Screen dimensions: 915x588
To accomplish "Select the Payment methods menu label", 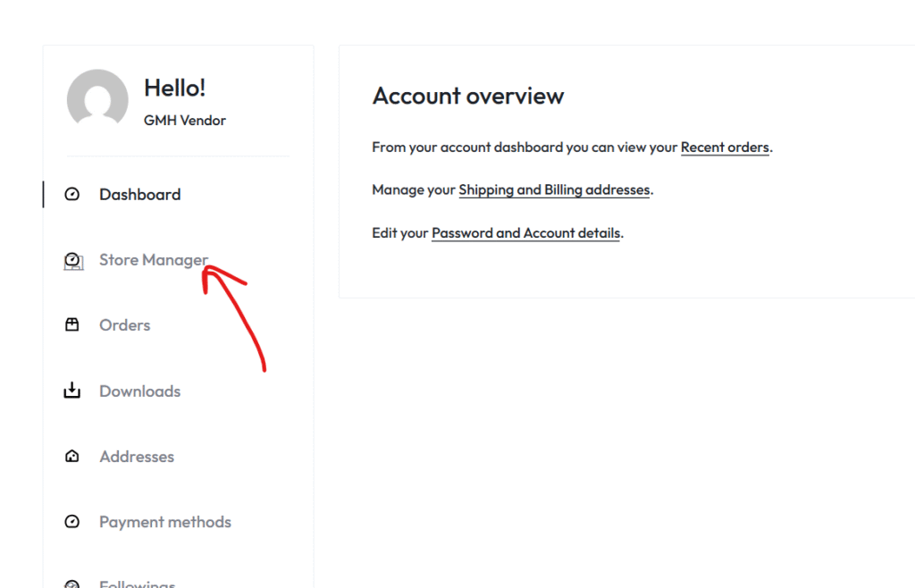I will click(x=165, y=522).
